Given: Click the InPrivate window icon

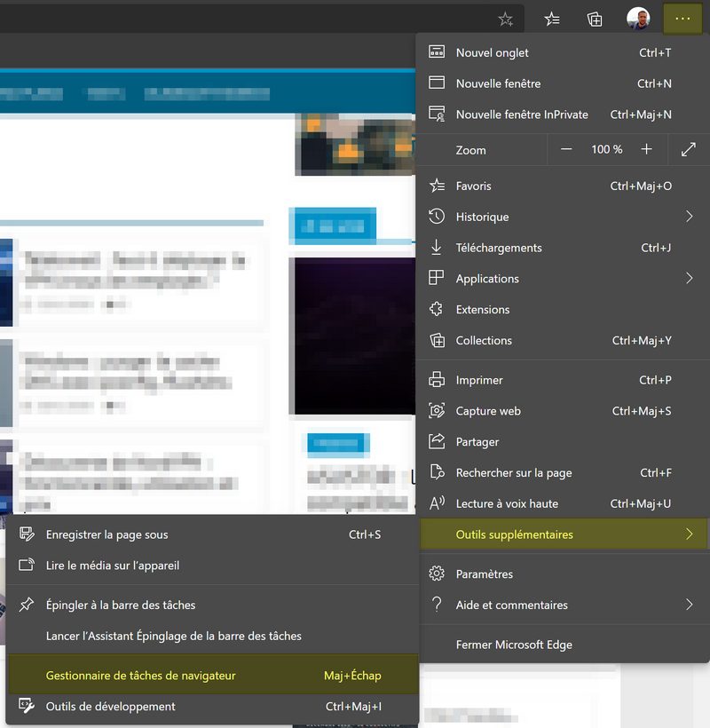Looking at the screenshot, I should (437, 114).
